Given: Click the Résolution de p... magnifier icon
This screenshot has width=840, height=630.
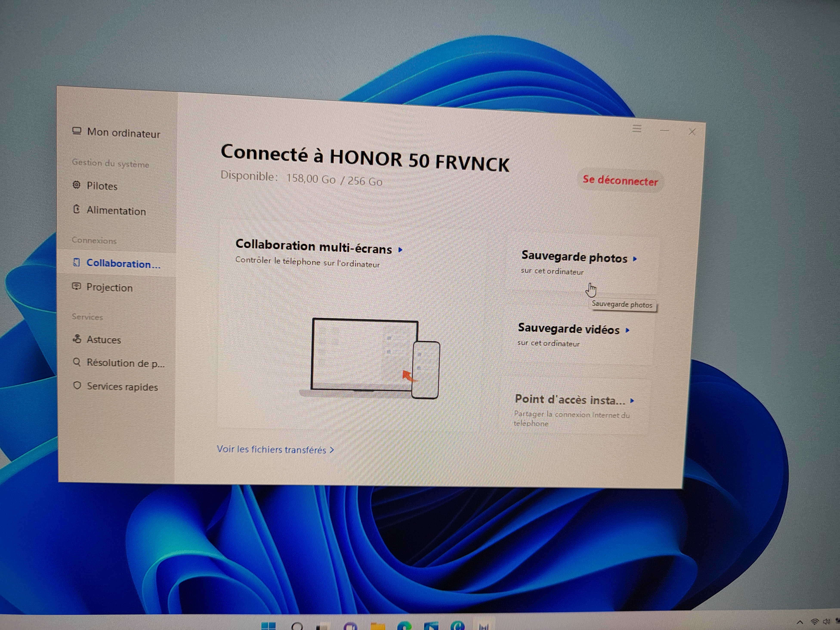Looking at the screenshot, I should pyautogui.click(x=77, y=362).
